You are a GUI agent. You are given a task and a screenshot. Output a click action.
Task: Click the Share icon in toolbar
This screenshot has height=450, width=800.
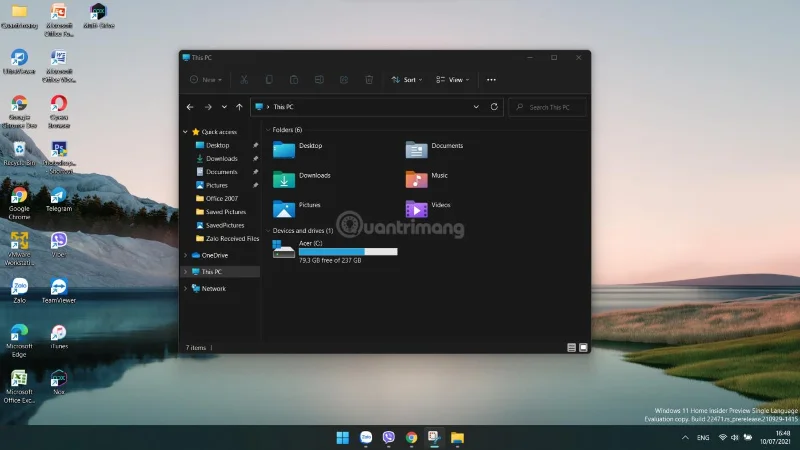344,80
